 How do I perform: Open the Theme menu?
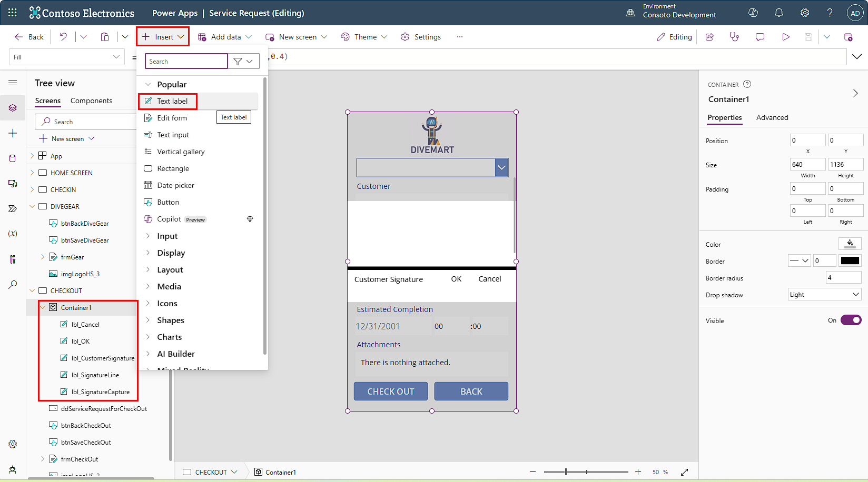click(x=363, y=36)
